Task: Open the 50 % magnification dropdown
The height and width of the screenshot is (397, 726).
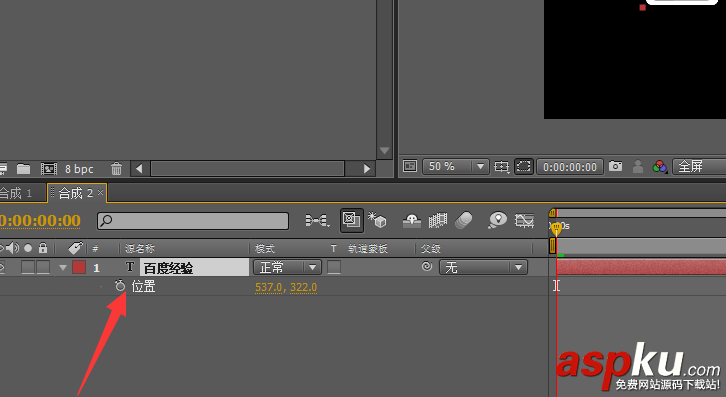Action: pos(456,166)
